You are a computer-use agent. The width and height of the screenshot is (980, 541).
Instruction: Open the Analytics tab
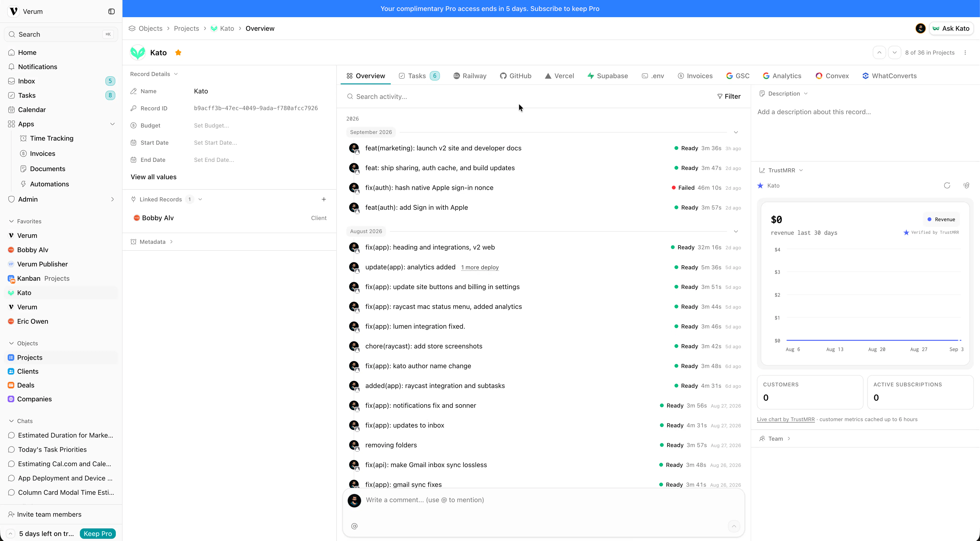(x=782, y=76)
